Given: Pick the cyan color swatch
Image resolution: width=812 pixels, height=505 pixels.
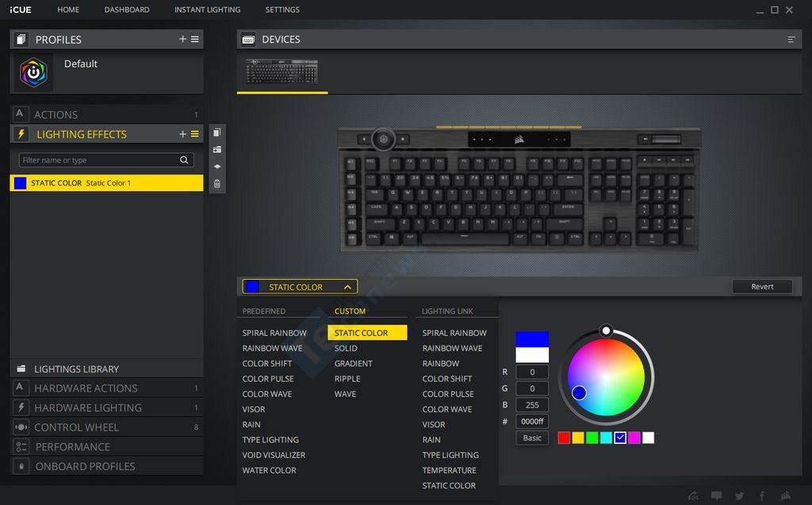Looking at the screenshot, I should pos(606,438).
